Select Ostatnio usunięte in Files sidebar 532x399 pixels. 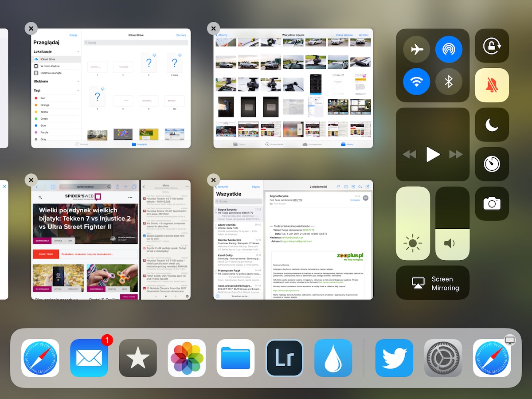coord(56,73)
